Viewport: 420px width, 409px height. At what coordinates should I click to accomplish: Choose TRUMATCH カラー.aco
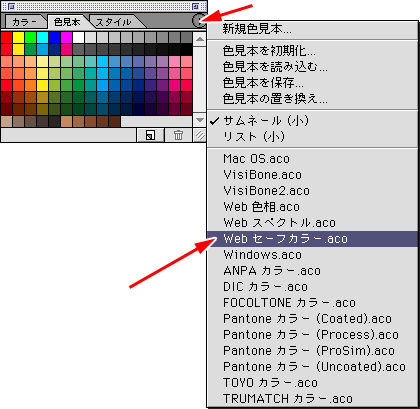[312, 399]
